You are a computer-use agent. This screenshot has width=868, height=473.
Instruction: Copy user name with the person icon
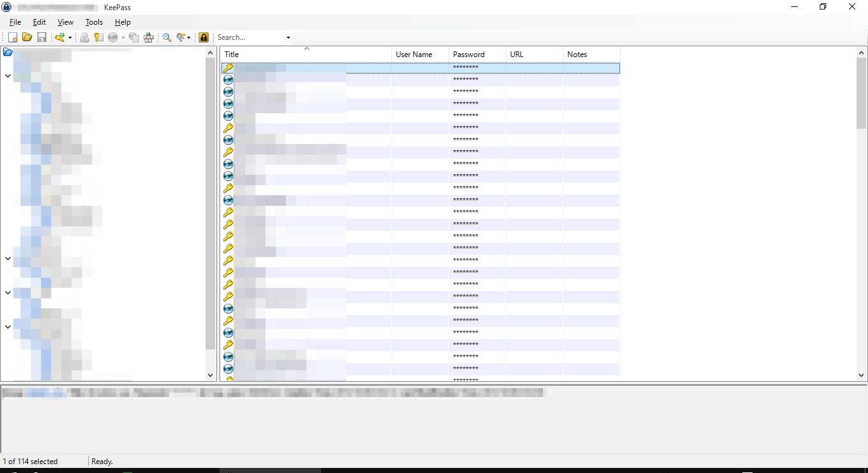(84, 37)
